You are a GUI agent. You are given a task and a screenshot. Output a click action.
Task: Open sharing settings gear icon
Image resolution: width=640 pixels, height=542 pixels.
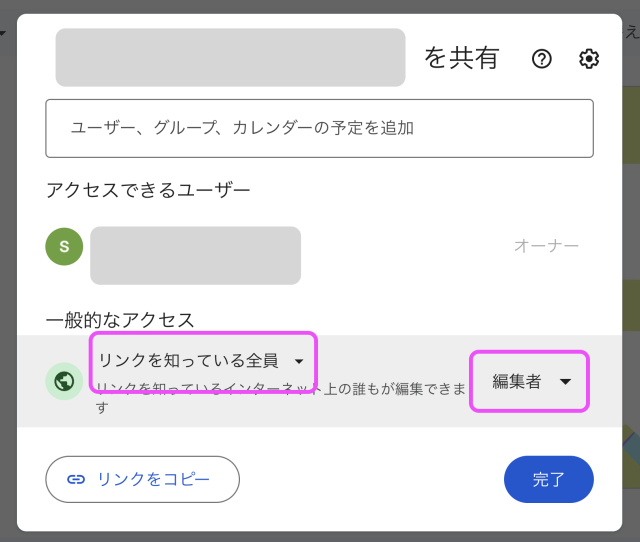tap(589, 59)
